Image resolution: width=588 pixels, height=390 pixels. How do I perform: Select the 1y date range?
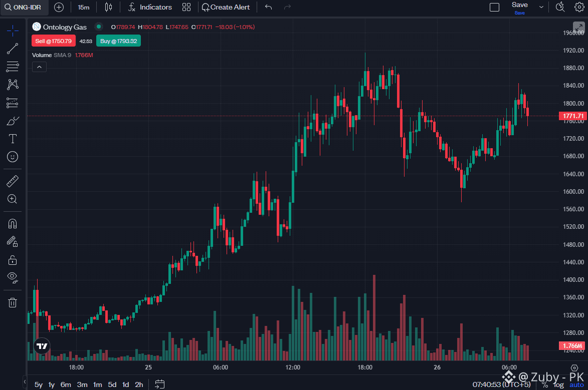pos(51,384)
